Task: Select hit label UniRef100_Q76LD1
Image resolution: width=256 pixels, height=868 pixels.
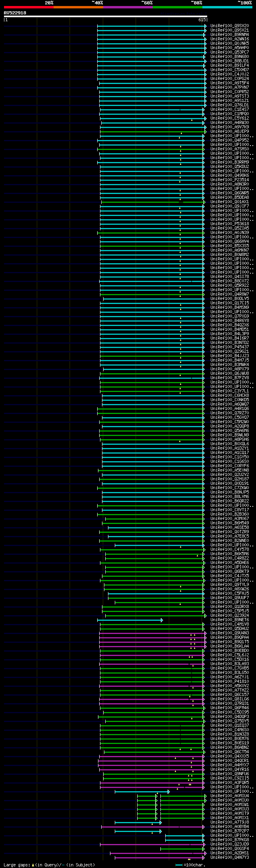Action: tap(230, 105)
